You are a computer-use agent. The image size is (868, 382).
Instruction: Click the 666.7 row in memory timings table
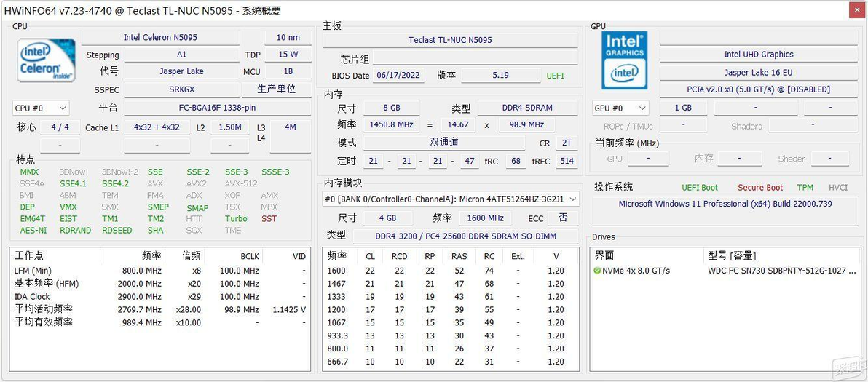coord(451,362)
